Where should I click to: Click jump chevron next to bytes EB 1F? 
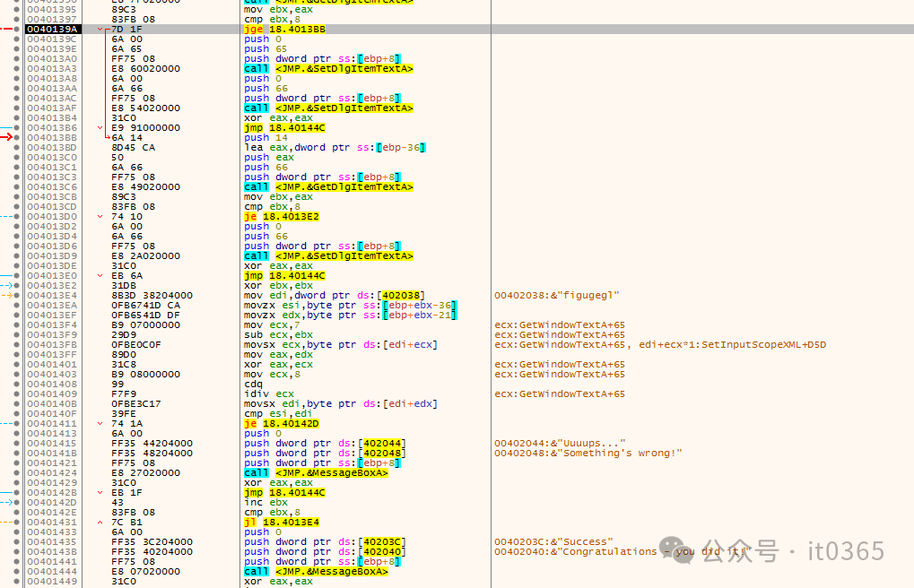(100, 493)
